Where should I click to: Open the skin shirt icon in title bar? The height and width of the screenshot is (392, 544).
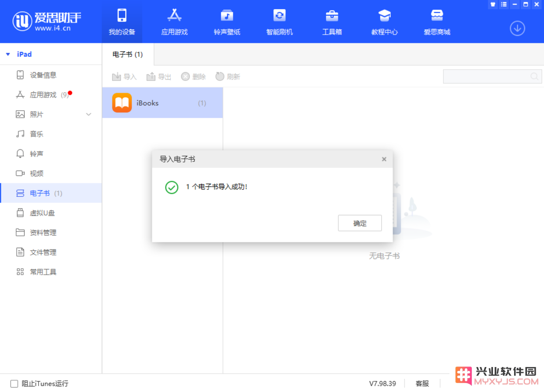[493, 4]
